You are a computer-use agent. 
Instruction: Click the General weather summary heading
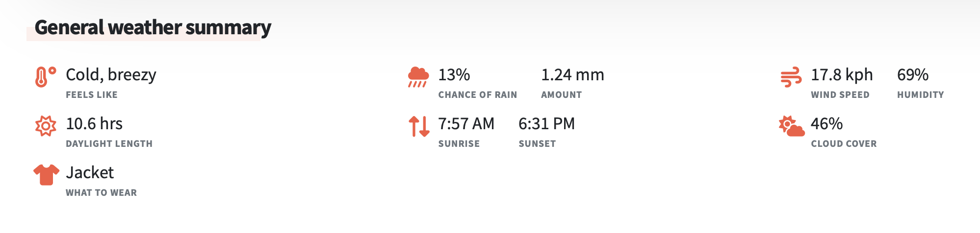[153, 27]
